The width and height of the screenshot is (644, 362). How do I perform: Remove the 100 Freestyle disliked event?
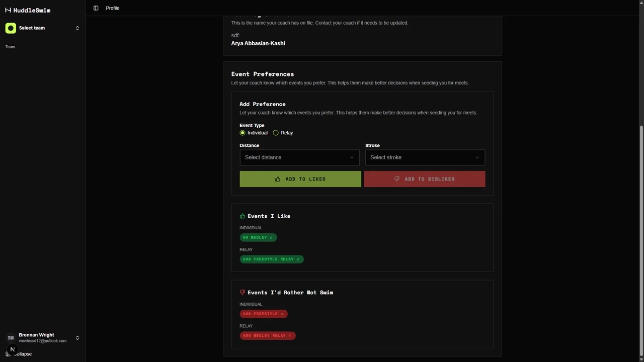click(x=282, y=314)
